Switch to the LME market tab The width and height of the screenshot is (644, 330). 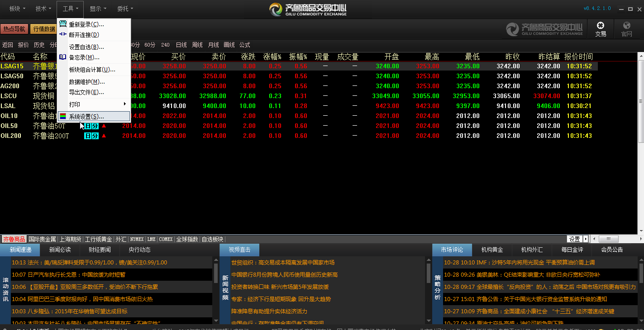(151, 239)
